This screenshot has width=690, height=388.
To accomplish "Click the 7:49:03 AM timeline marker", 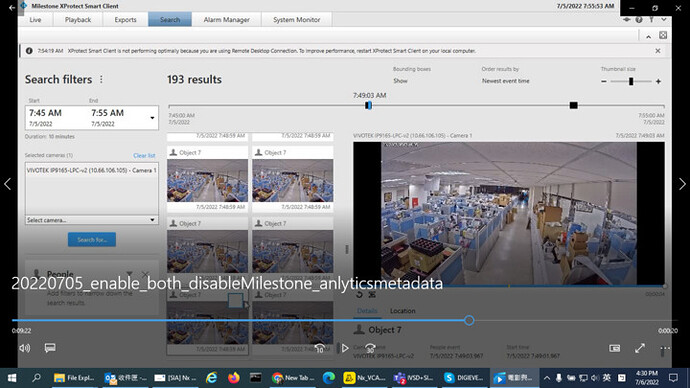I will point(368,105).
